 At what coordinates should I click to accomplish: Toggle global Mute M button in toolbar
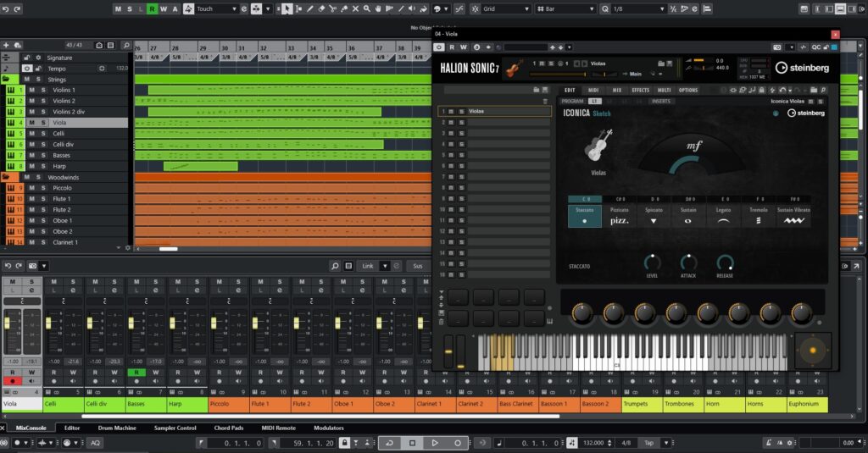click(x=118, y=8)
